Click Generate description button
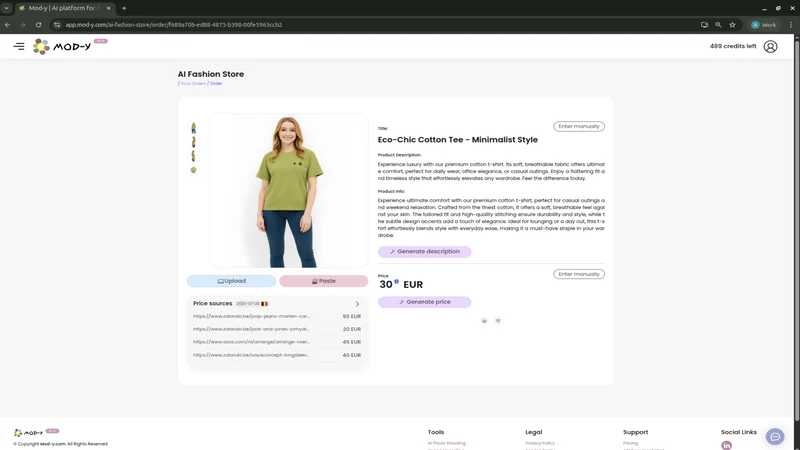 pyautogui.click(x=424, y=252)
